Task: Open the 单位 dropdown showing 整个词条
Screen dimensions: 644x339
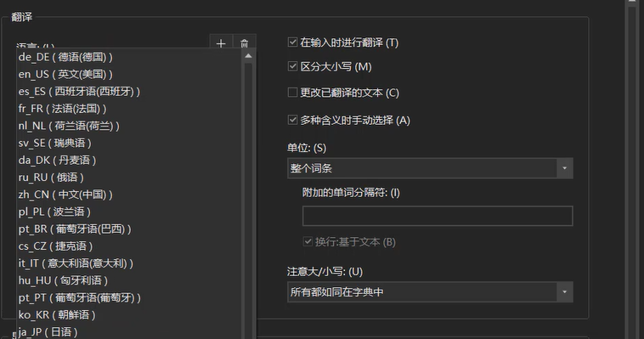Action: click(430, 168)
